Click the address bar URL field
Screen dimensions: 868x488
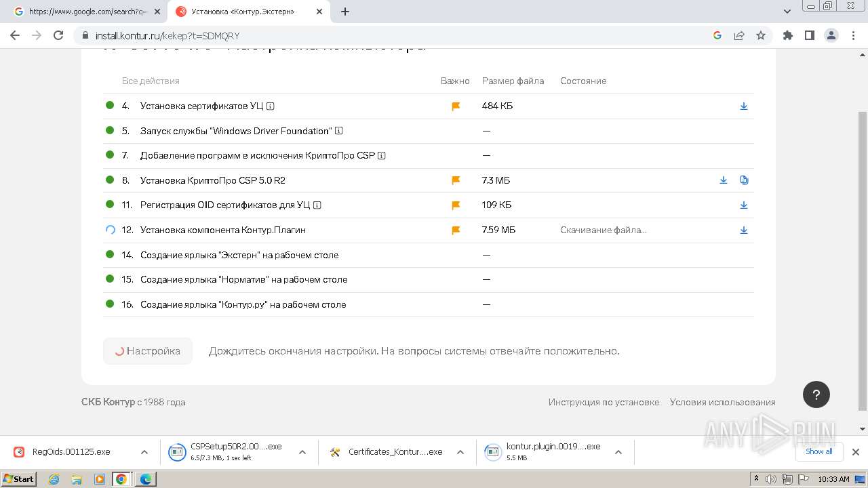point(393,35)
